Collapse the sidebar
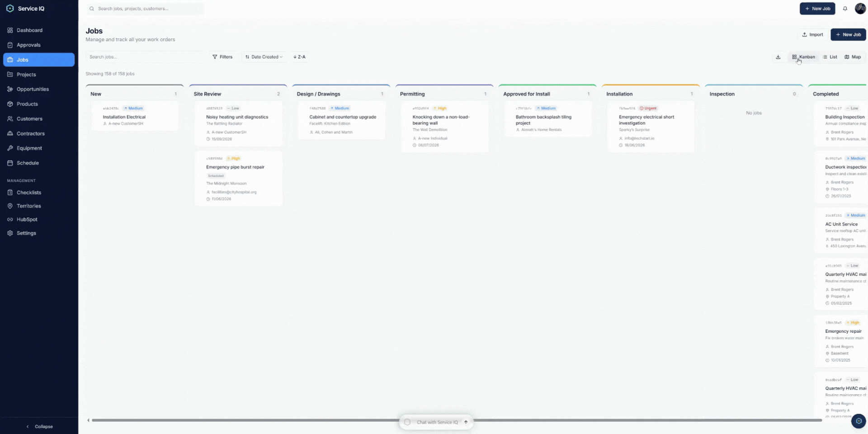The image size is (868, 434). click(39, 426)
